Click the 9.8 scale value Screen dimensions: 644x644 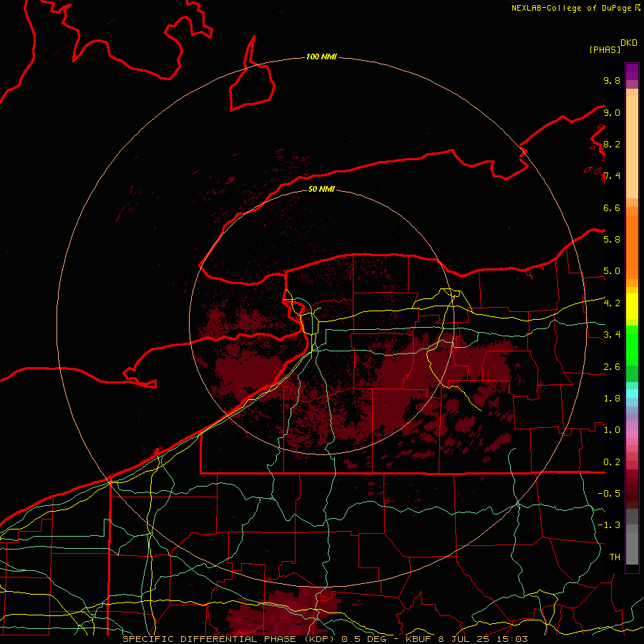(612, 81)
